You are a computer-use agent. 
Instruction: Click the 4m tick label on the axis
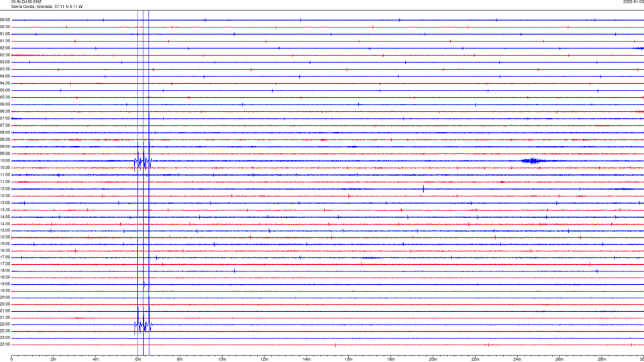tap(96, 359)
